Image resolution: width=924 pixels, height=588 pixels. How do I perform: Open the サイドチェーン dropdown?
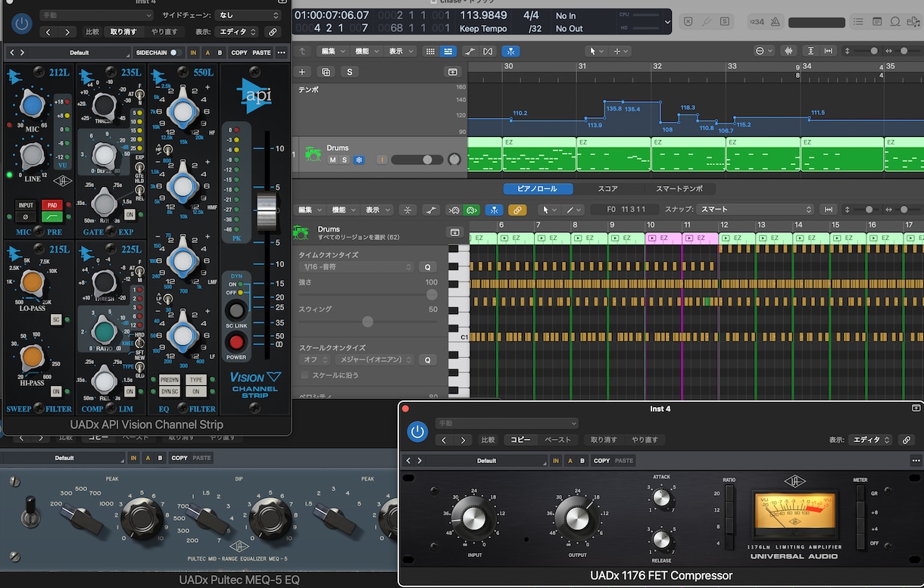coord(247,15)
